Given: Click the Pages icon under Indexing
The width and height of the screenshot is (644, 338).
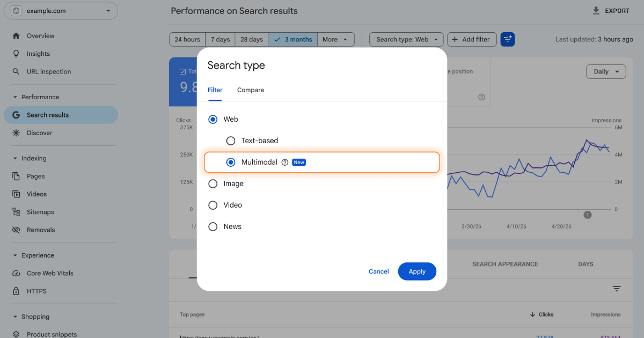Looking at the screenshot, I should click(16, 176).
